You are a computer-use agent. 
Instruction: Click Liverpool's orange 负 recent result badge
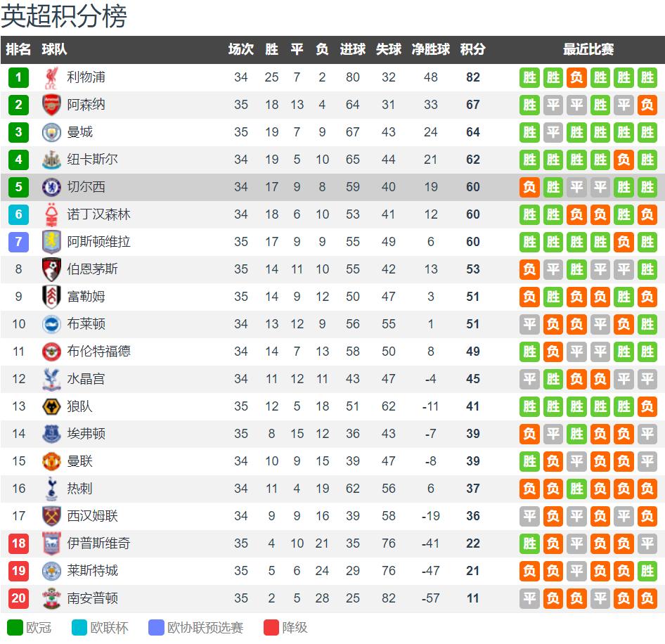pos(576,77)
